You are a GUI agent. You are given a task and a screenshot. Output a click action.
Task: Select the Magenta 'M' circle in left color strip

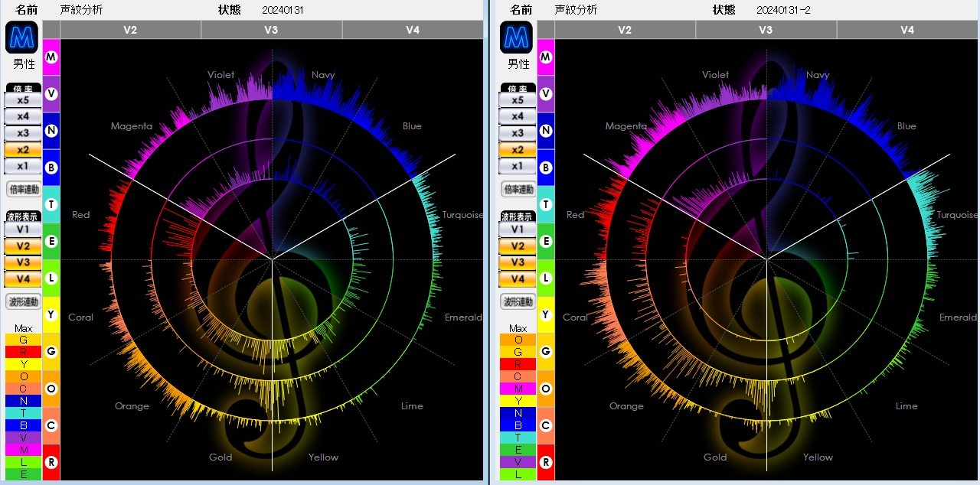pyautogui.click(x=51, y=57)
